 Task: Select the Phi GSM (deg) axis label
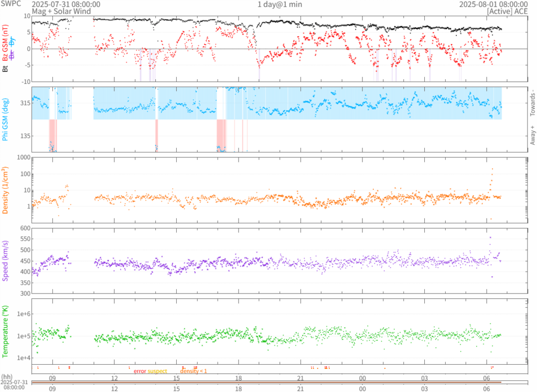click(6, 119)
